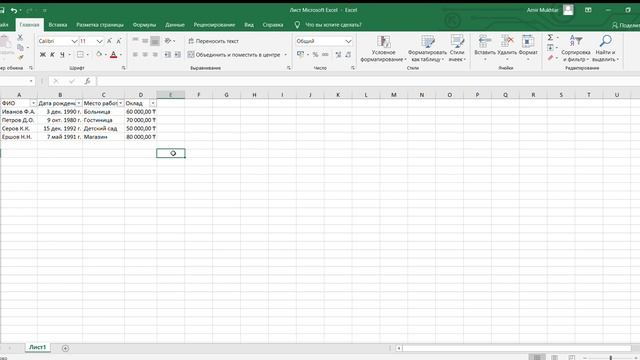Click the Fill down icon in editing group

pos(550,48)
